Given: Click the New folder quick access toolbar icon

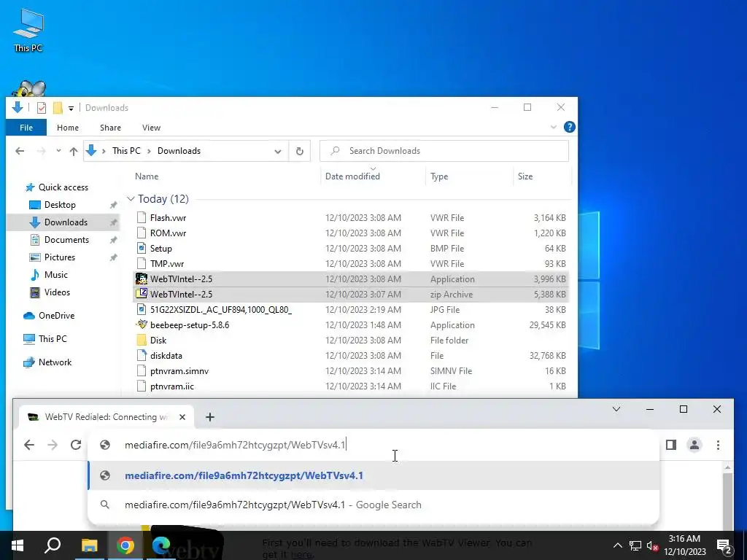Looking at the screenshot, I should (58, 108).
